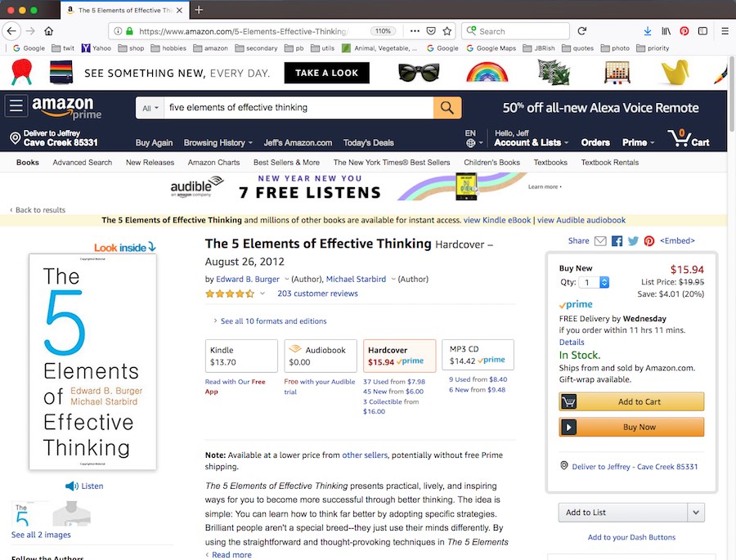Choose the MP3 CD format option
This screenshot has width=736, height=560.
pyautogui.click(x=478, y=355)
